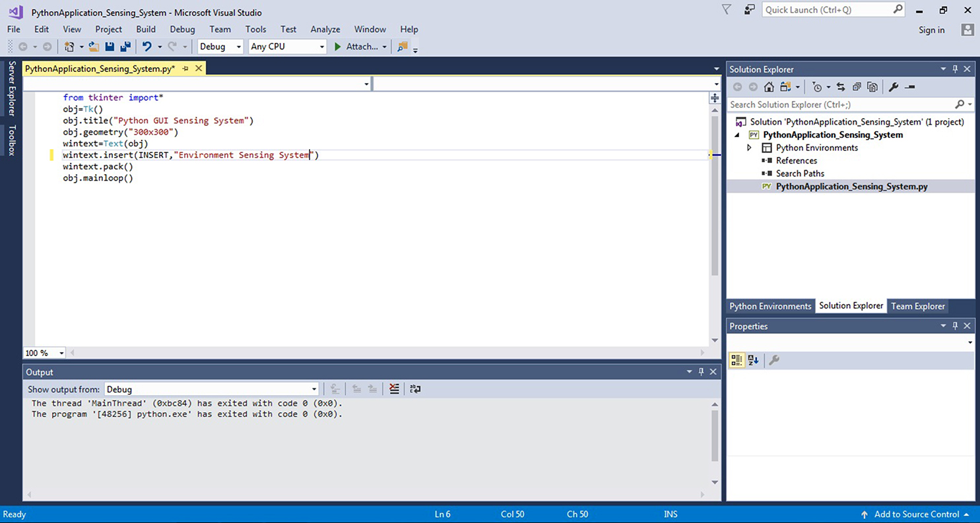
Task: Click Show All Files icon in Solution Explorer
Action: click(872, 87)
